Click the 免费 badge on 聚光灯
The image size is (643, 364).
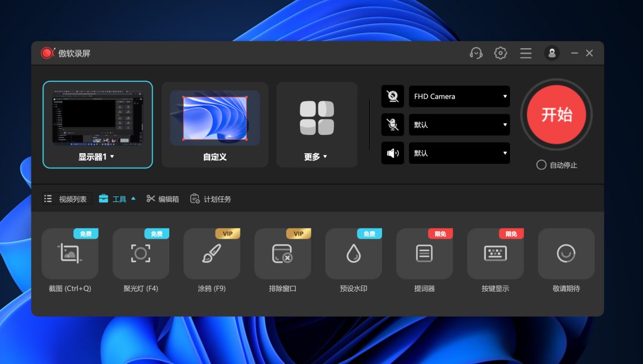click(156, 234)
